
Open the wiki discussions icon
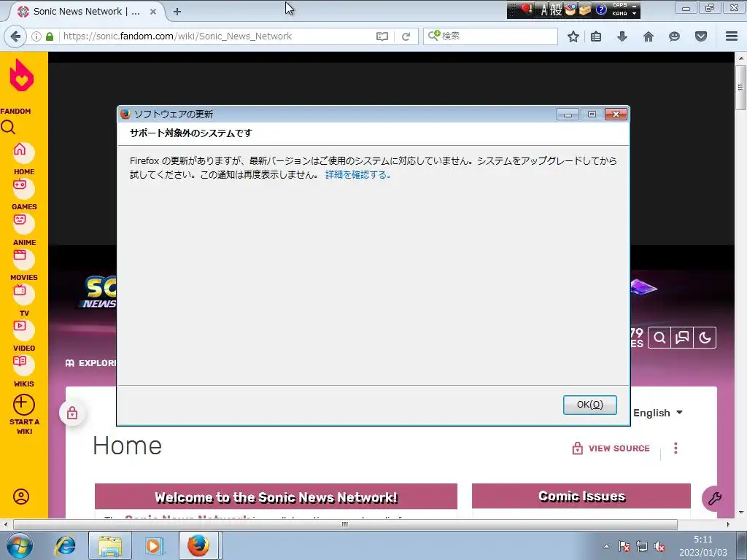(x=682, y=338)
